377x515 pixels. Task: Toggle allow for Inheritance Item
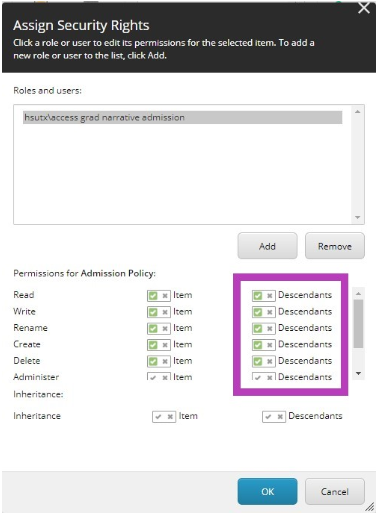pyautogui.click(x=158, y=417)
